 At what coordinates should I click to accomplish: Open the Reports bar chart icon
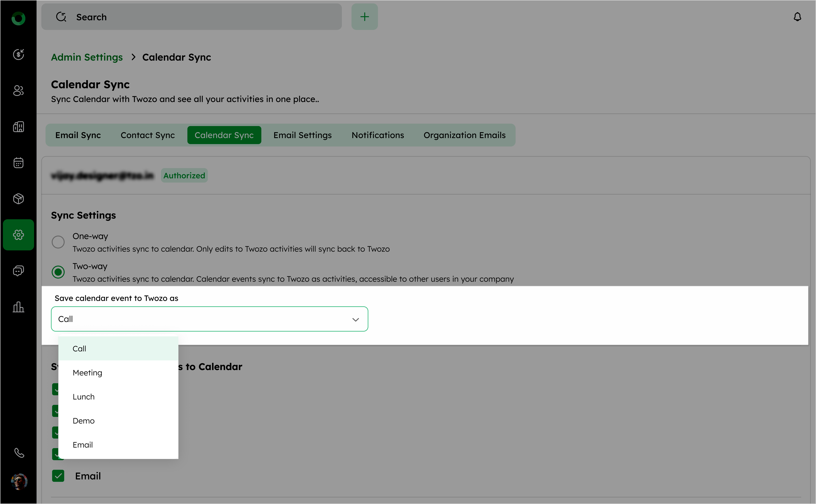[18, 307]
